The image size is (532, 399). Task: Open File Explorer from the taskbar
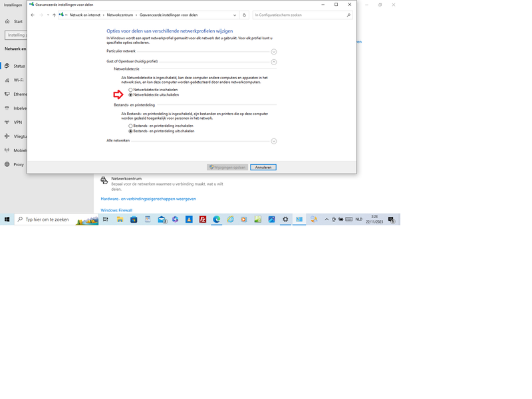pos(120,219)
